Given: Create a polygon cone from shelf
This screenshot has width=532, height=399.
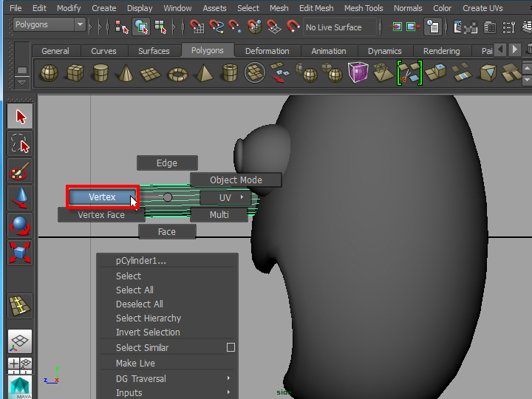Looking at the screenshot, I should coord(126,73).
